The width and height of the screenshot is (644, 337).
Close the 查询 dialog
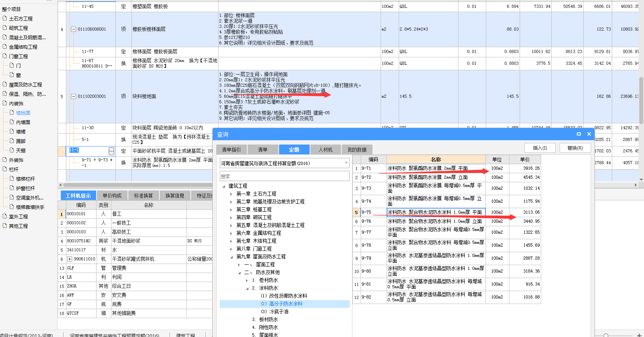[x=589, y=134]
